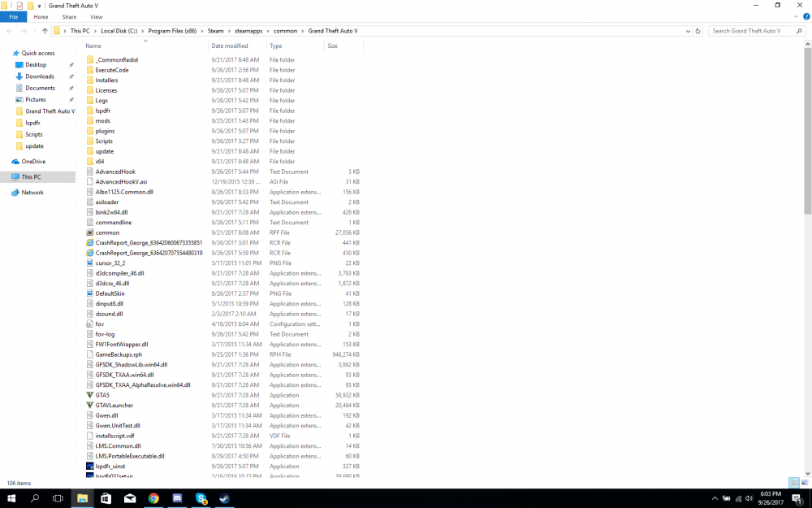The image size is (812, 508).
Task: Refresh the current folder
Action: (698, 31)
